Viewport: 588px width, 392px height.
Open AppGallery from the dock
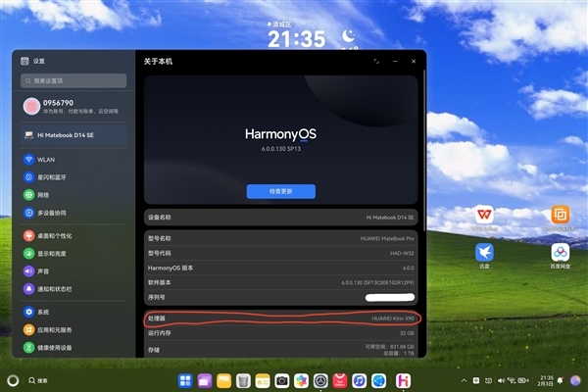point(340,381)
